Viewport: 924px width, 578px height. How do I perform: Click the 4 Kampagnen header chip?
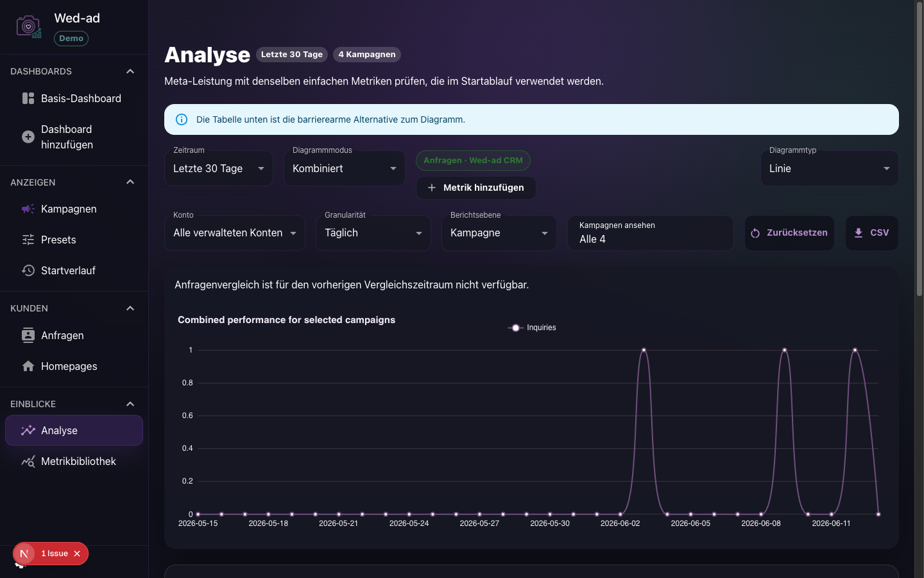367,55
